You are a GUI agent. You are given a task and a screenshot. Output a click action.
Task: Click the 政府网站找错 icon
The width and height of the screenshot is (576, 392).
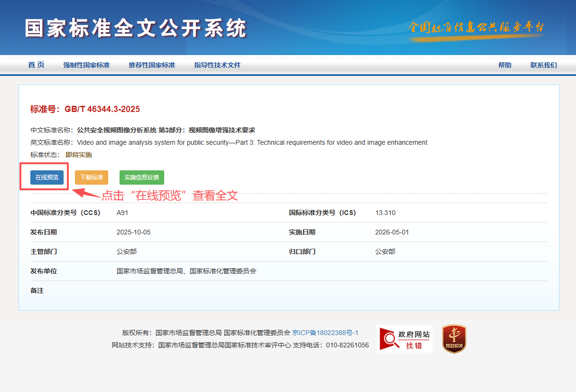pos(404,339)
